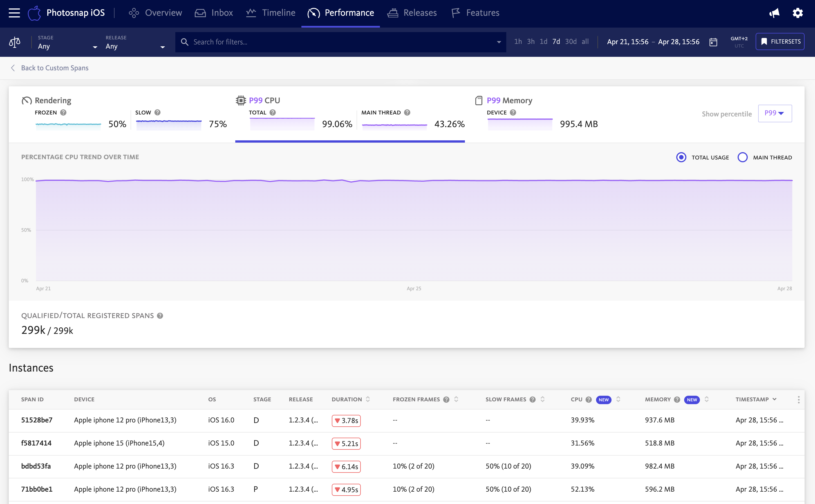Image resolution: width=815 pixels, height=504 pixels.
Task: Click MAIN THREAD help icon
Action: pos(407,113)
